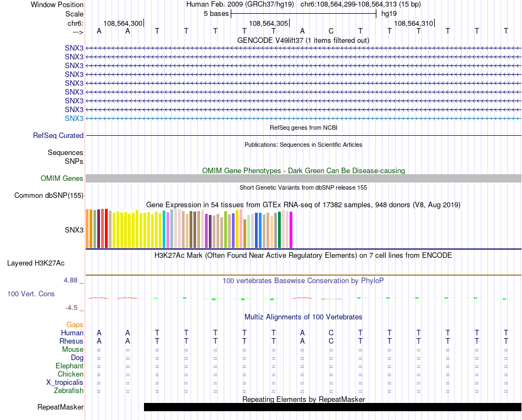
Task: Click the chr6:108,564,299-108,564,313 (15 bp) position text
Action: point(360,4)
